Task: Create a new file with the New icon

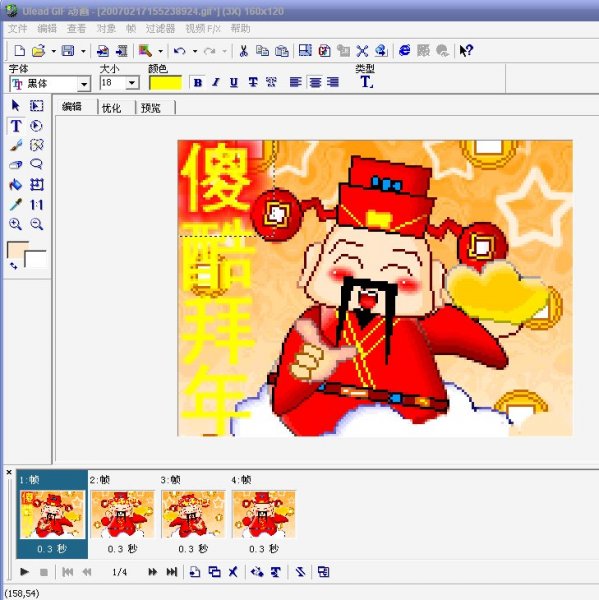Action: [x=20, y=51]
